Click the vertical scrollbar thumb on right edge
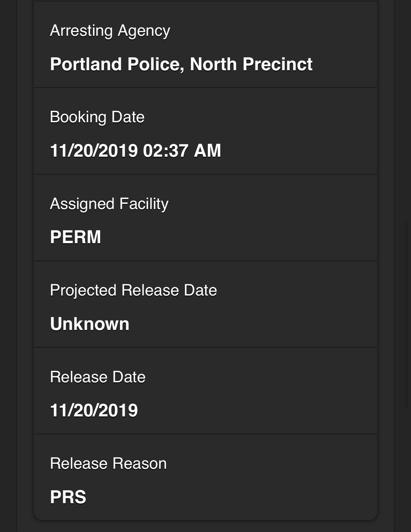411x532 pixels. [x=407, y=315]
